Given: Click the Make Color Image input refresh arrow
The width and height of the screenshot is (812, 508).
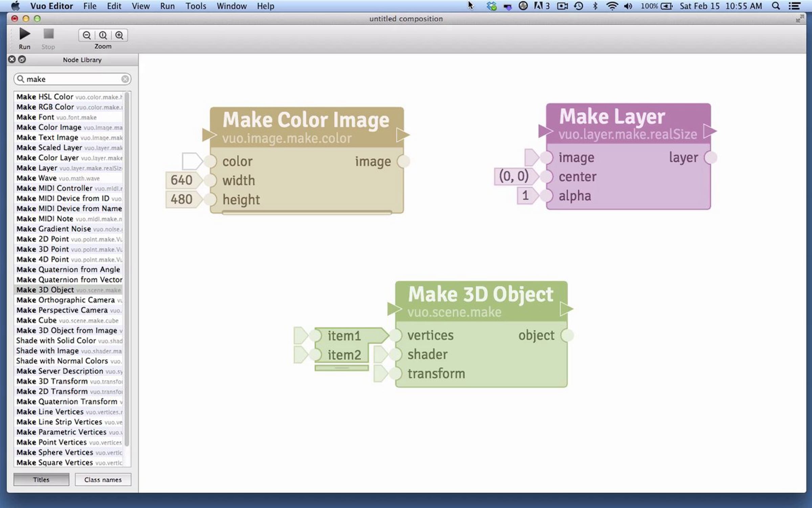Looking at the screenshot, I should pos(208,135).
